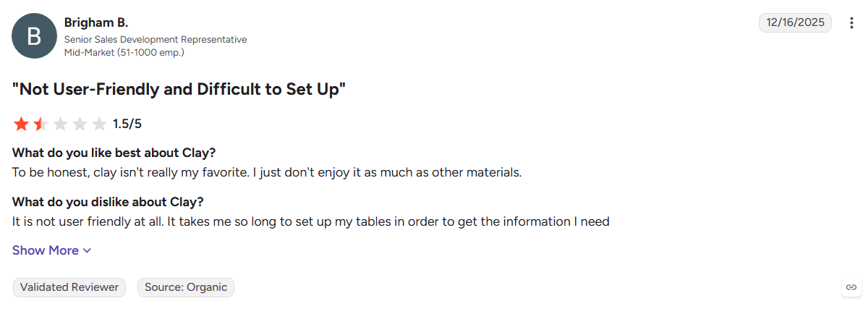Click the 'Not User-Friendly' review title
Screen dimensions: 868x314
click(179, 90)
